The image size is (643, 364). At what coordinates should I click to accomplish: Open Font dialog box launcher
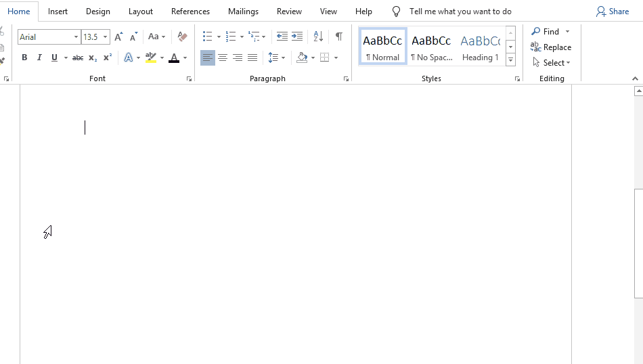click(189, 78)
